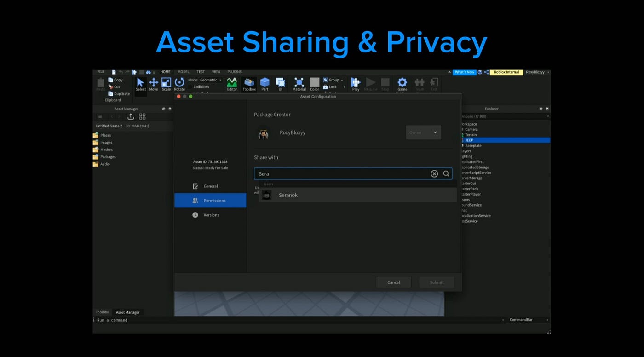The height and width of the screenshot is (357, 644).
Task: Click the help question mark icon
Action: coord(480,72)
